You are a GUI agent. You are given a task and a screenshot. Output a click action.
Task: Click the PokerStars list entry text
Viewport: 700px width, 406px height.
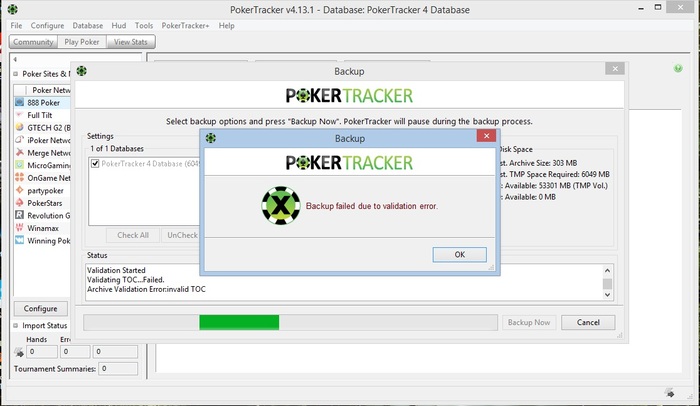click(45, 203)
